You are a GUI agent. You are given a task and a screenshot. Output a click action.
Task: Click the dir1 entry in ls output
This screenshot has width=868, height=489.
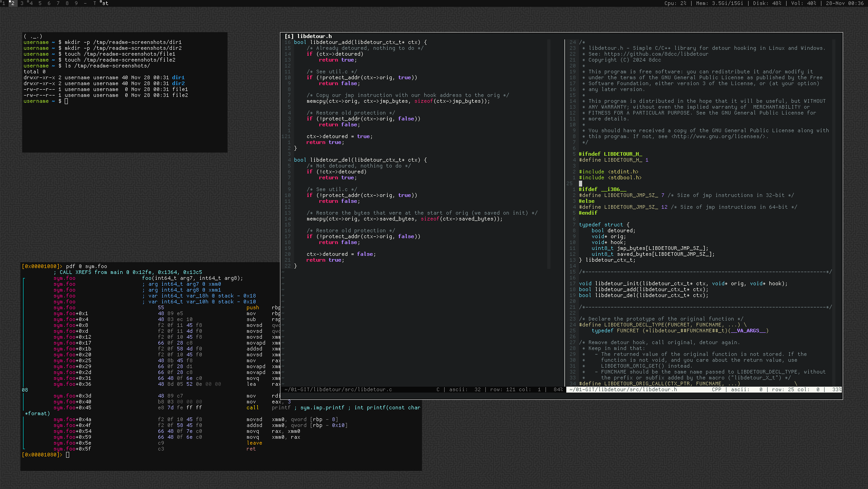pos(178,77)
